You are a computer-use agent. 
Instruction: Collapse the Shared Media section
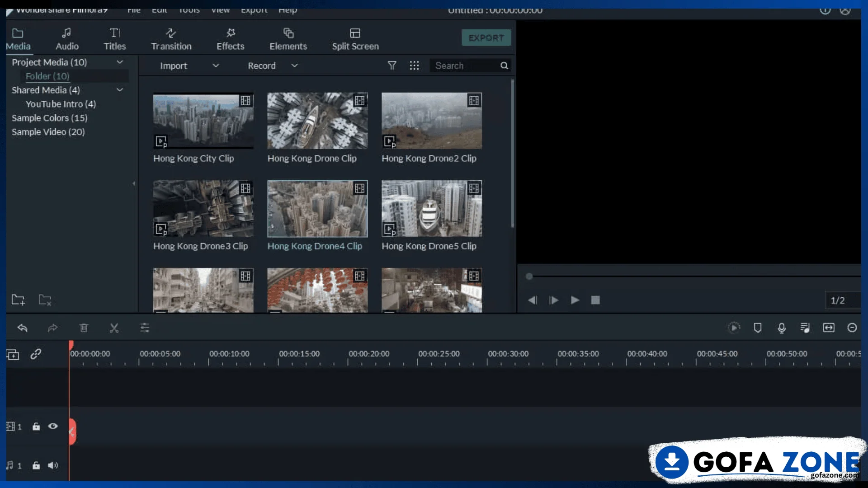click(120, 90)
